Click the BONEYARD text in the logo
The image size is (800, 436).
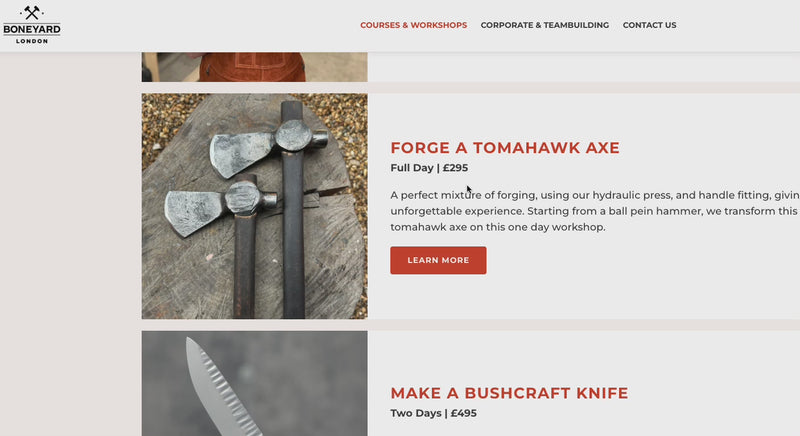pyautogui.click(x=32, y=29)
